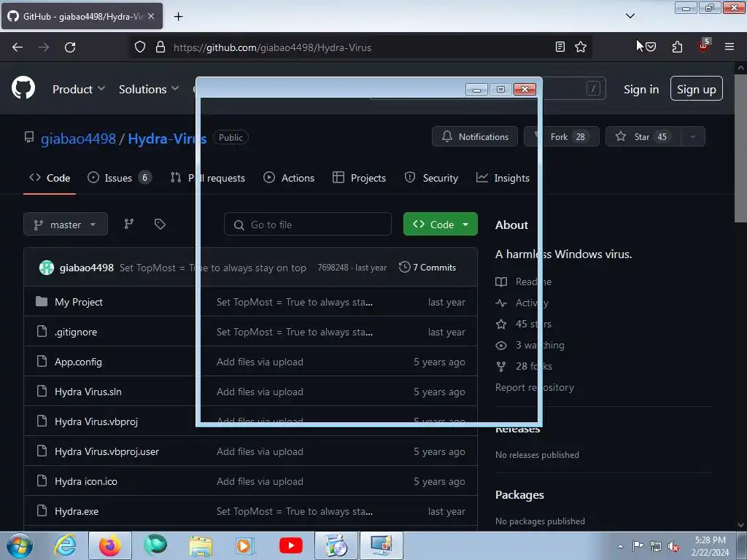Image resolution: width=747 pixels, height=560 pixels.
Task: Click the Packages heading
Action: (519, 495)
